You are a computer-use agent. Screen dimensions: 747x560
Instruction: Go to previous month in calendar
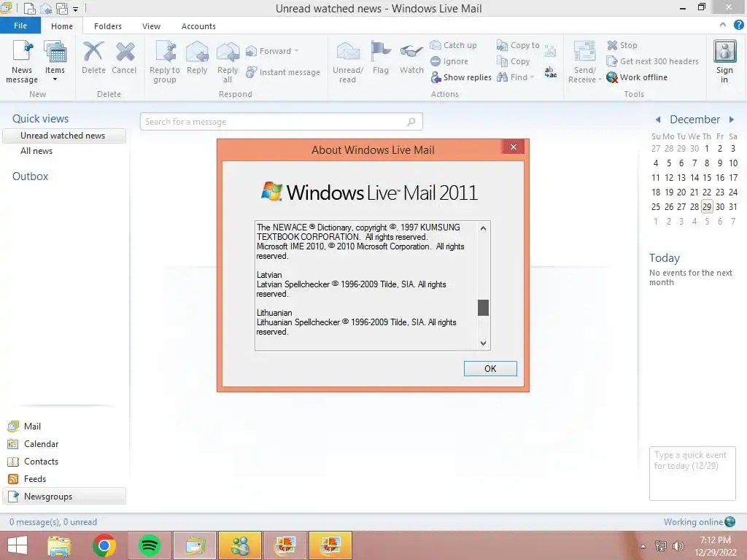click(x=658, y=120)
